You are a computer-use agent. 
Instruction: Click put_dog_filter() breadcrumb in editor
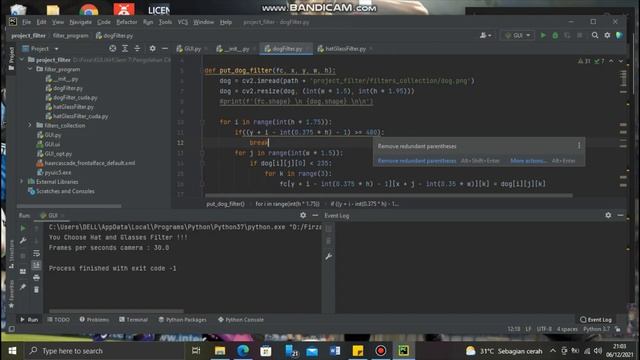(x=225, y=204)
